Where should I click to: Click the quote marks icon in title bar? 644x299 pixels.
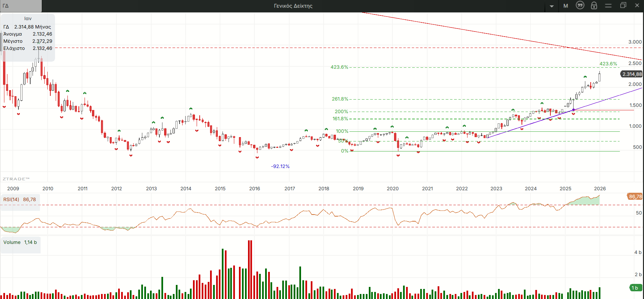580,5
